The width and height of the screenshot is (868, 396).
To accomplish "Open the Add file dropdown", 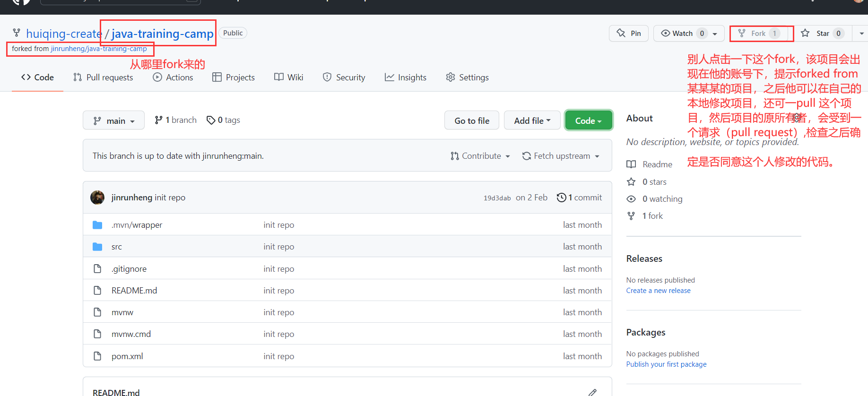I will [x=532, y=121].
